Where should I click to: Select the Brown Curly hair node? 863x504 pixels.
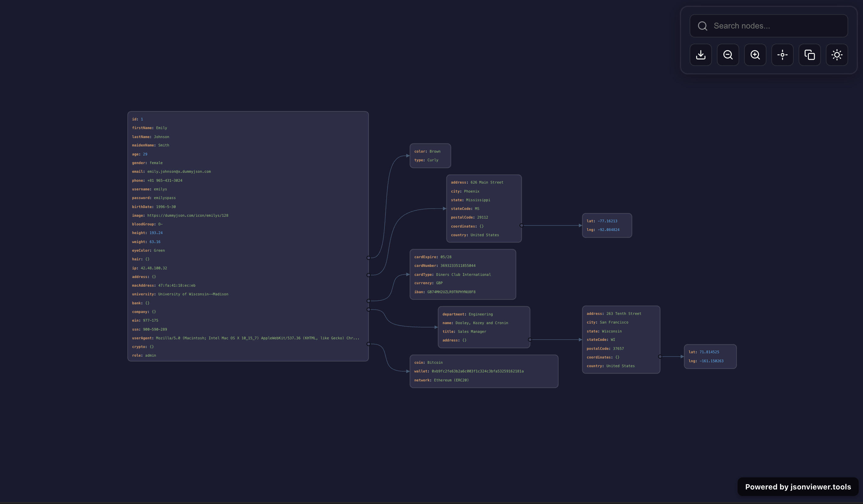(x=430, y=156)
